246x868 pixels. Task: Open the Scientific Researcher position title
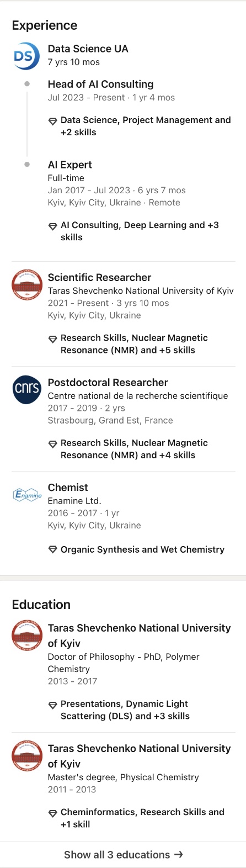(99, 277)
